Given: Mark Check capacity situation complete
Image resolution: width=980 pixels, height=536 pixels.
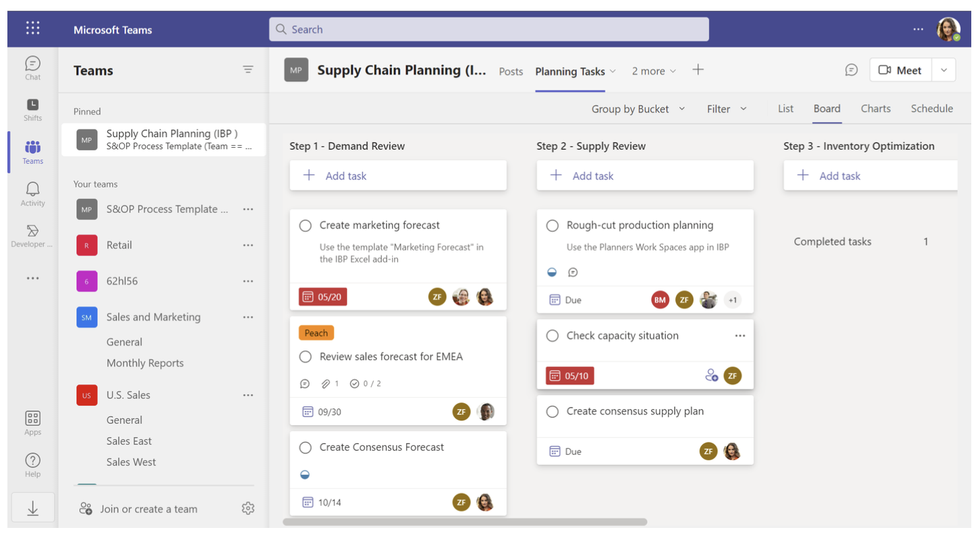Looking at the screenshot, I should tap(552, 336).
